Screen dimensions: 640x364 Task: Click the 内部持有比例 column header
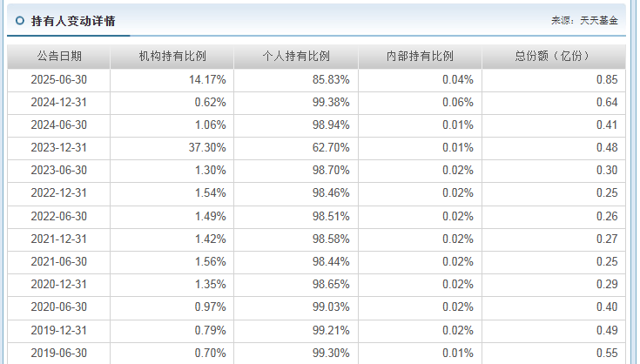point(420,56)
